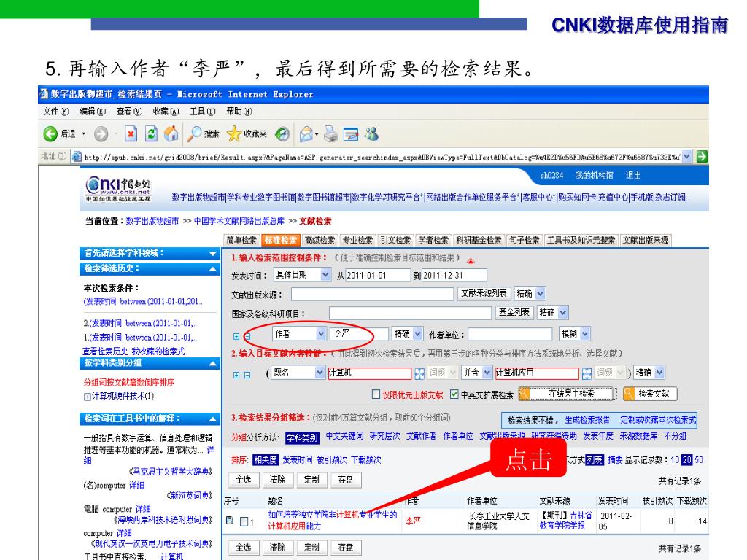Check the result row 1 checkbox
747x560 pixels.
click(x=244, y=521)
